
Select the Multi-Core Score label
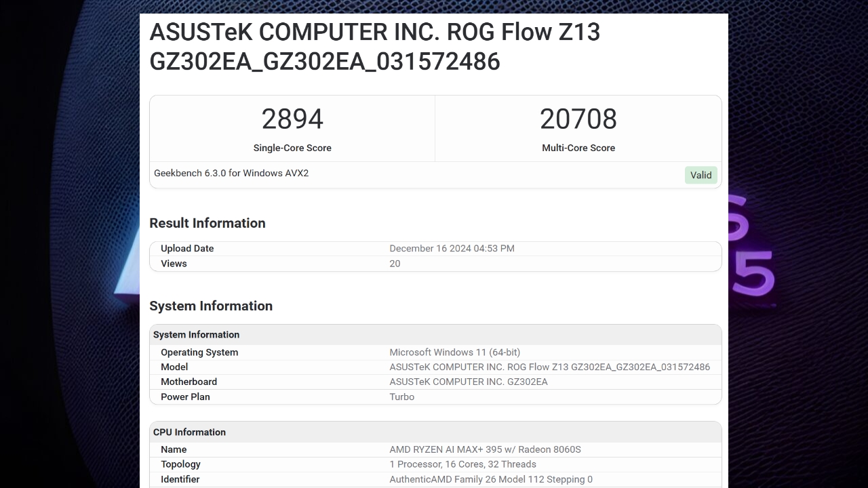tap(578, 148)
